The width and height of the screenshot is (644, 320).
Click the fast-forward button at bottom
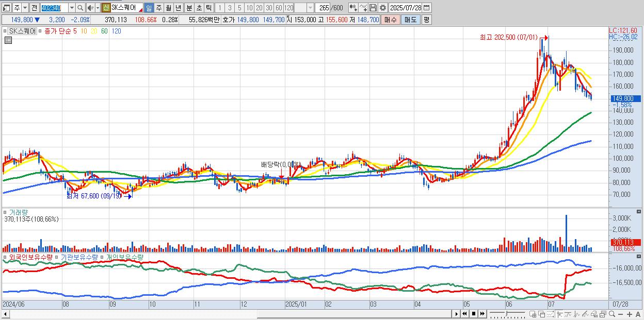click(482, 314)
